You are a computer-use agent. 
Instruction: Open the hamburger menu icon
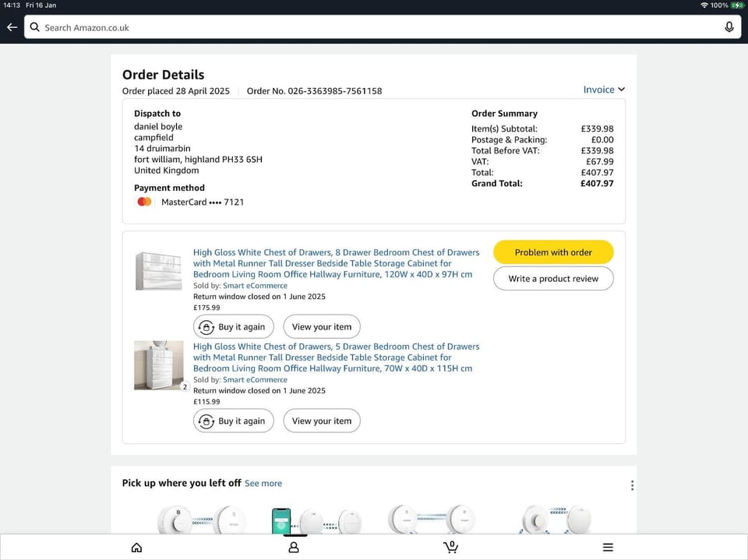(608, 548)
